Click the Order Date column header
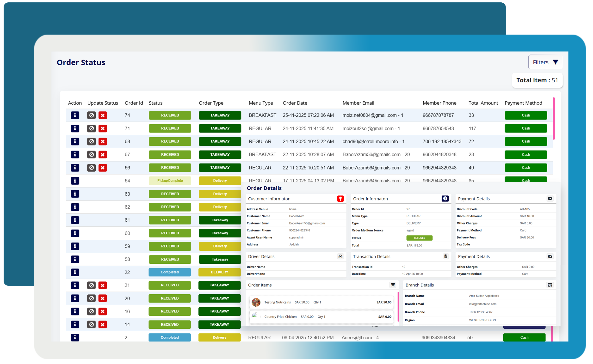The height and width of the screenshot is (364, 593). (295, 103)
